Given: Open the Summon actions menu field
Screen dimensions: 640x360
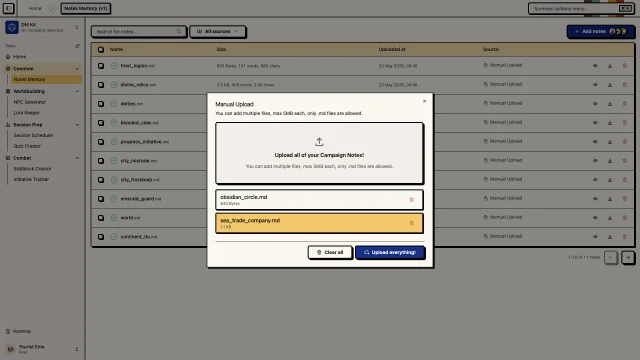Looking at the screenshot, I should [x=581, y=9].
